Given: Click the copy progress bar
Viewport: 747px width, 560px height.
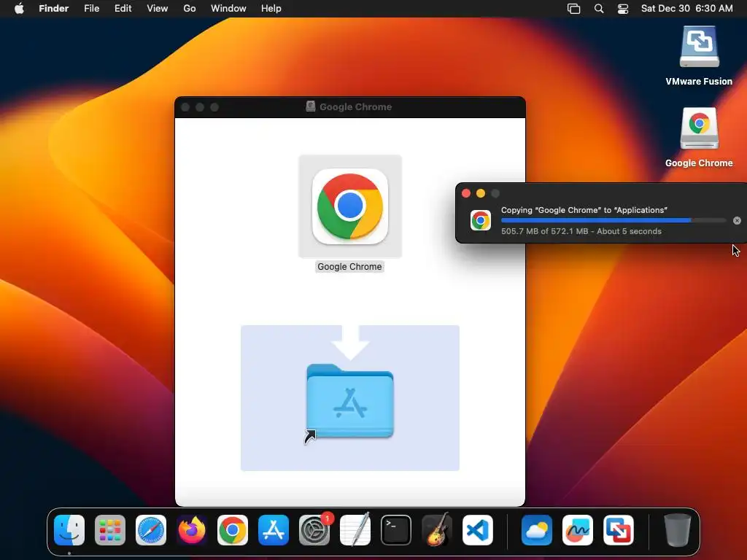Looking at the screenshot, I should (x=614, y=220).
